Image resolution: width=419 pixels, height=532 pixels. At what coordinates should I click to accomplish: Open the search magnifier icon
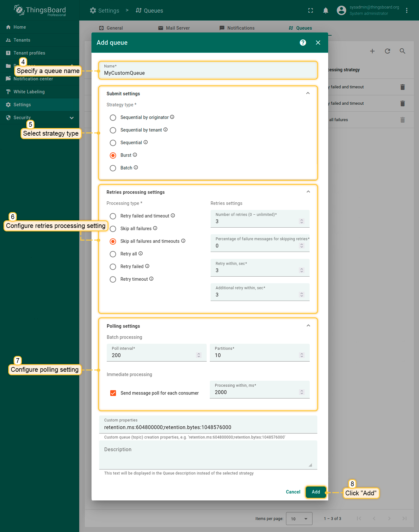coord(402,51)
